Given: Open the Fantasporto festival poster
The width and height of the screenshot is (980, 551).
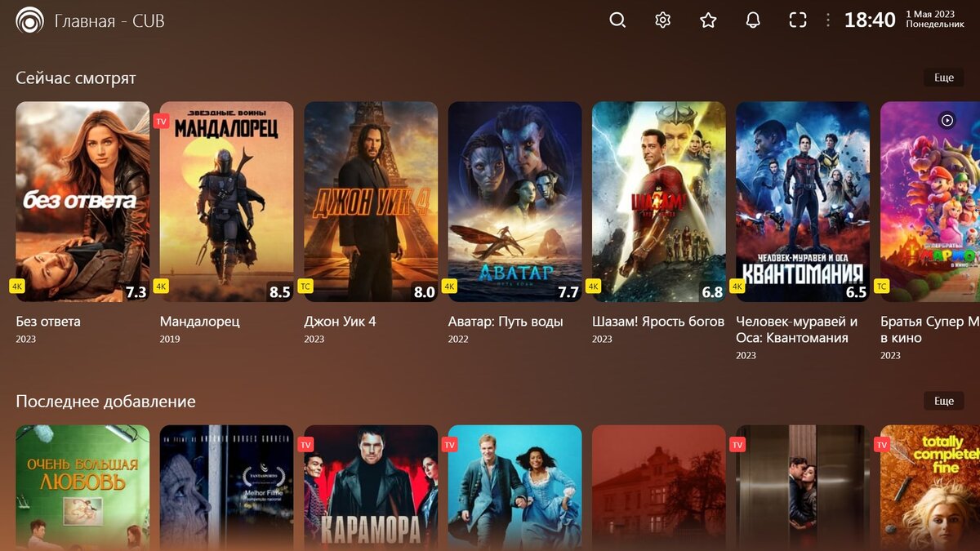Looking at the screenshot, I should (226, 487).
